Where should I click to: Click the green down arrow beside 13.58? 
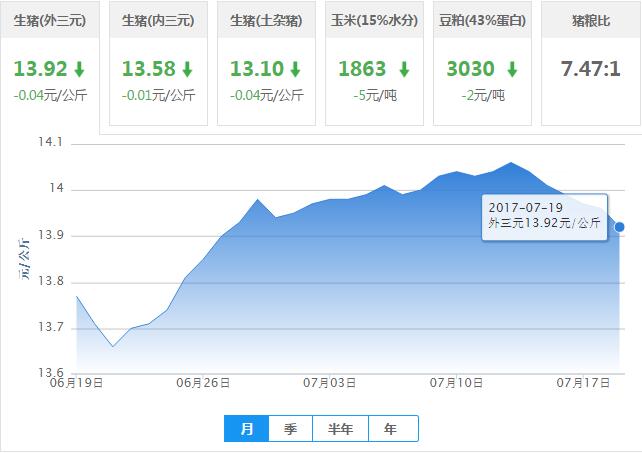pyautogui.click(x=187, y=70)
